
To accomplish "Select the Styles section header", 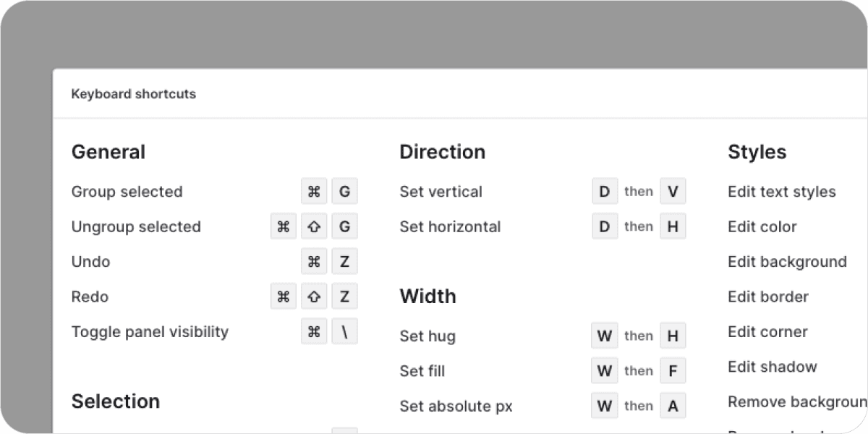I will pos(757,152).
